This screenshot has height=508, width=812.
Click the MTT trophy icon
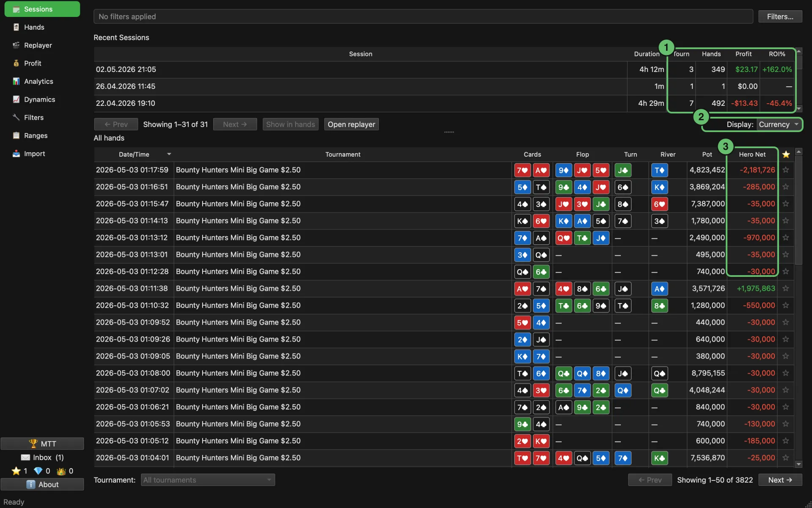pos(33,444)
